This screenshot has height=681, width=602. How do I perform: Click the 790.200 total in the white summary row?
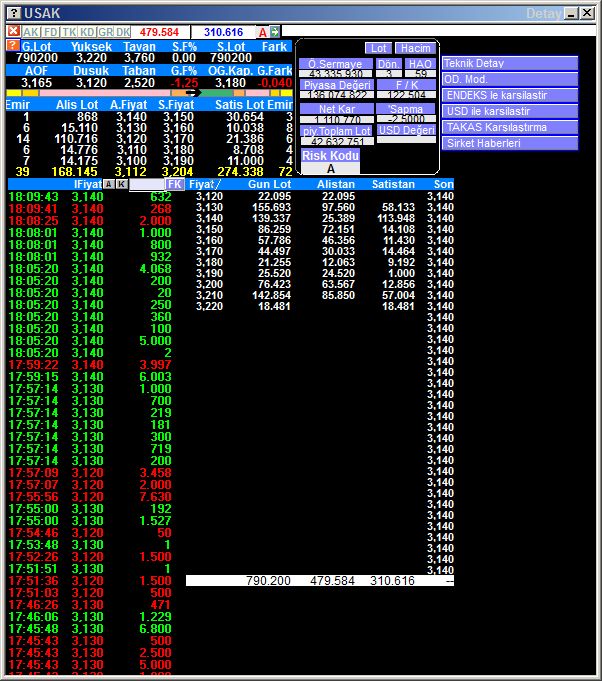coord(268,581)
